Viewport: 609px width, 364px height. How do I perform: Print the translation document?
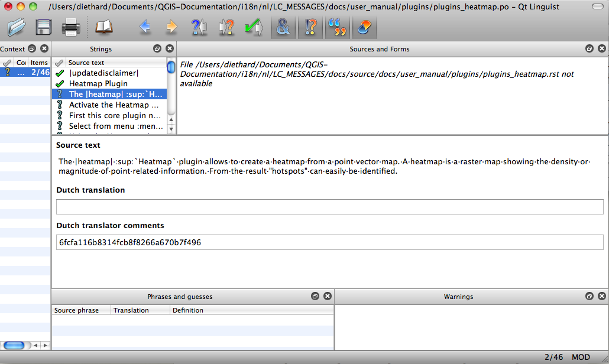point(70,27)
